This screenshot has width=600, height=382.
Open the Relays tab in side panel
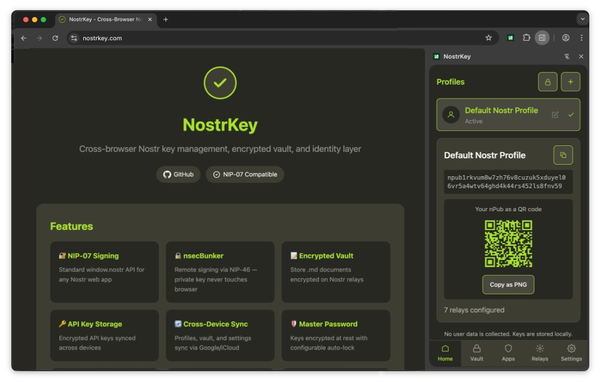pyautogui.click(x=540, y=353)
